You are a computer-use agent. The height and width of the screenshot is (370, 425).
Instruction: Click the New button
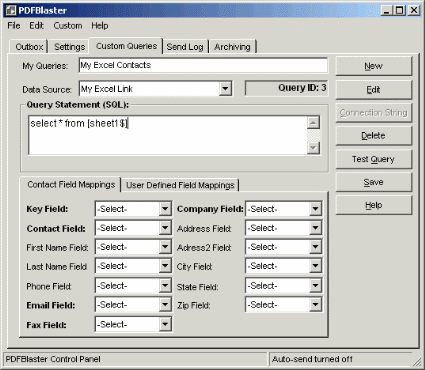pos(373,66)
